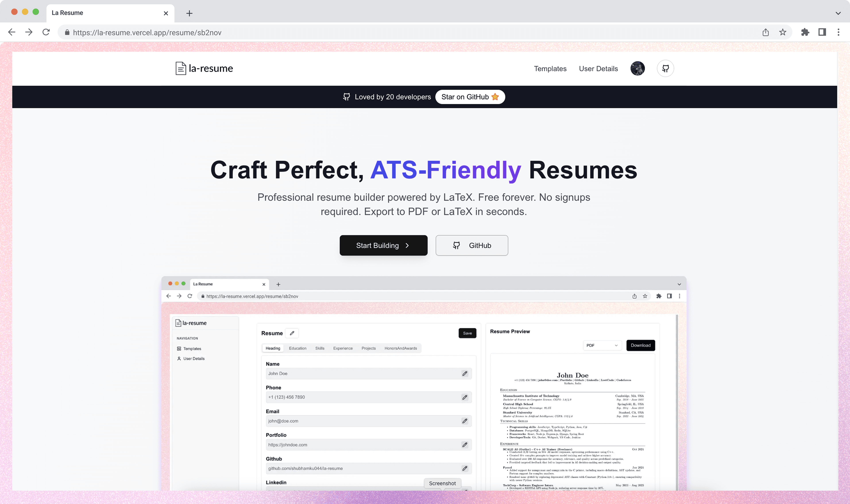
Task: Click the la-resume logo in header
Action: tap(204, 69)
